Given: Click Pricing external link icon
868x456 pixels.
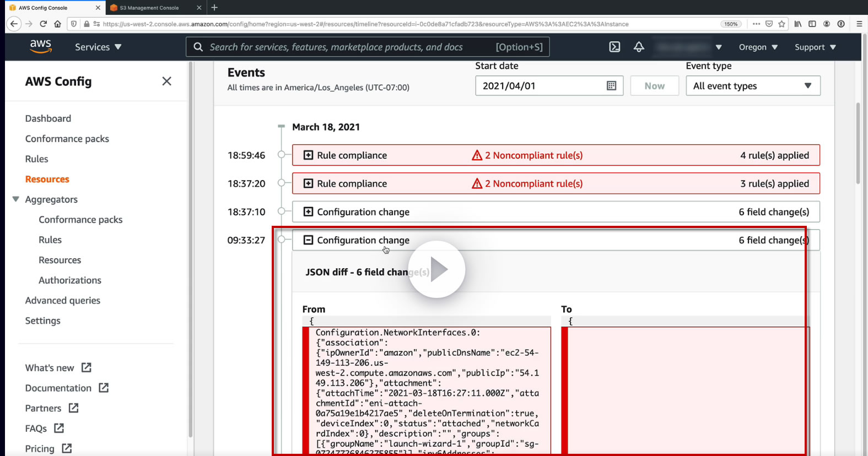Looking at the screenshot, I should (x=67, y=448).
